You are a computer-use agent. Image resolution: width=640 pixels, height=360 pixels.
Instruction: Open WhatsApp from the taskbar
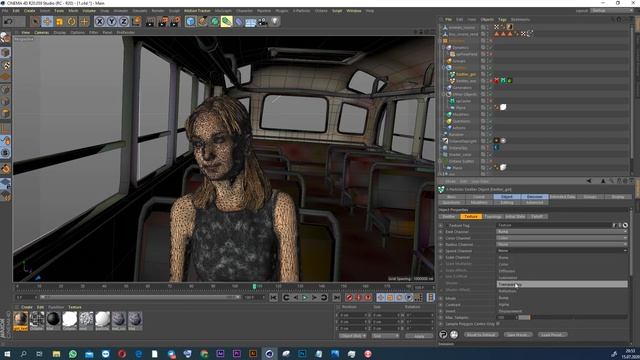(73, 353)
